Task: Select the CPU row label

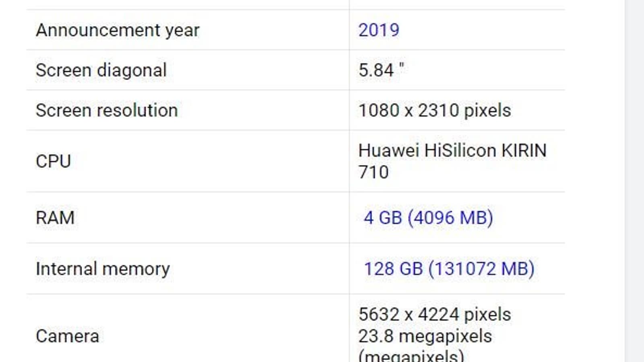Action: pyautogui.click(x=53, y=161)
